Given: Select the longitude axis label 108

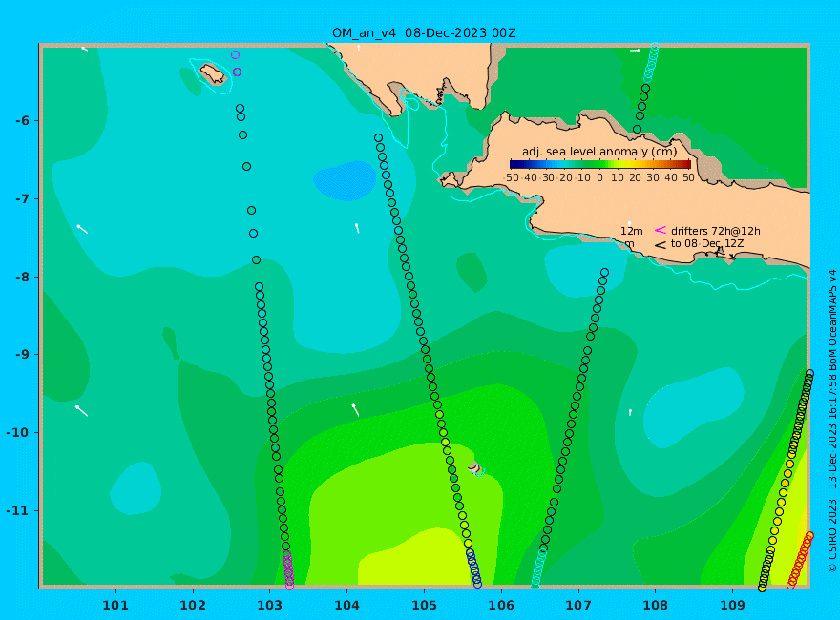Looking at the screenshot, I should click(x=655, y=606).
